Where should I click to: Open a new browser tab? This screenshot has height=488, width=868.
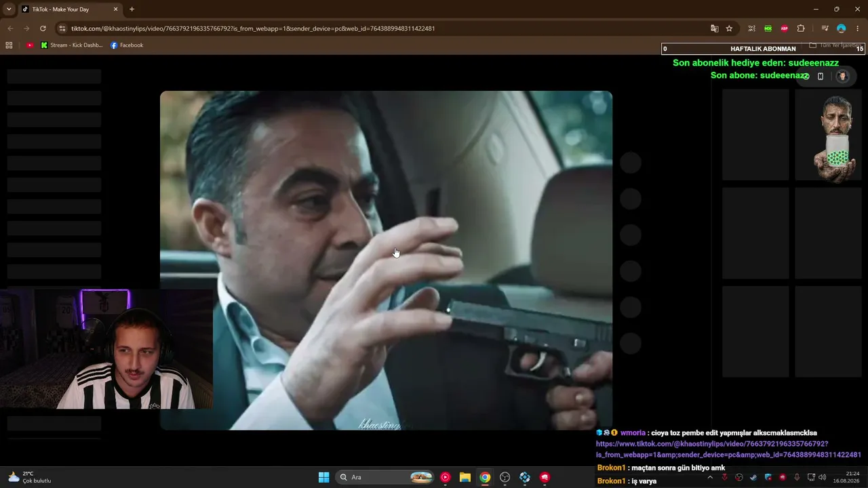click(132, 9)
